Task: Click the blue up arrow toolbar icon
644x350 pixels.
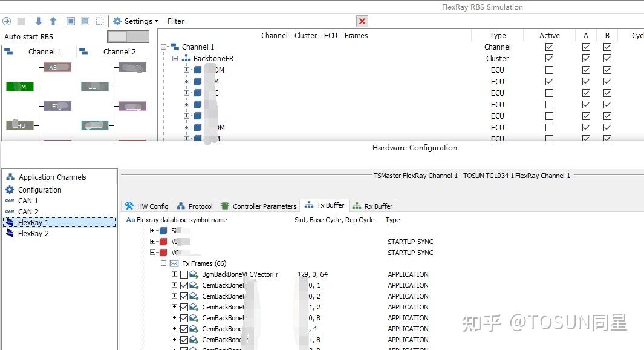Action: tap(53, 21)
